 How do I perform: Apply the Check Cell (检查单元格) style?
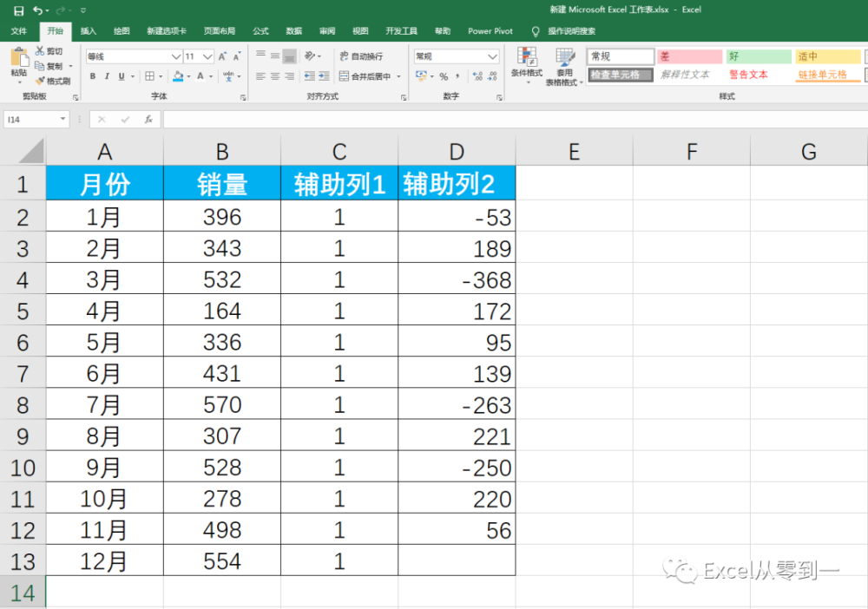[x=621, y=75]
